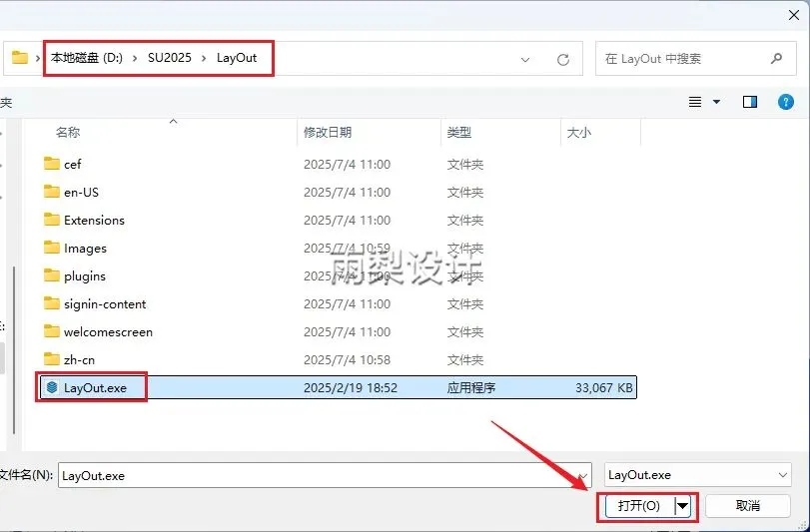Click the 文件名 input field
This screenshot has height=532, width=810.
point(325,475)
